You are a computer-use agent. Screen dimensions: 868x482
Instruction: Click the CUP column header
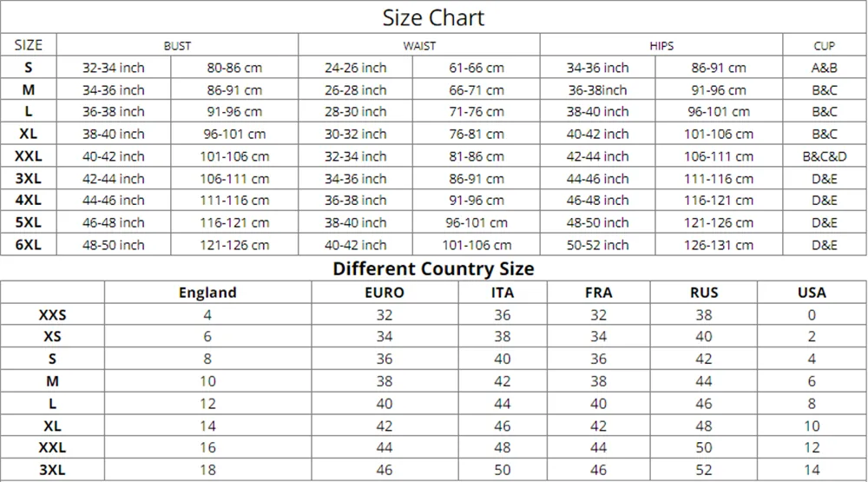tap(825, 46)
